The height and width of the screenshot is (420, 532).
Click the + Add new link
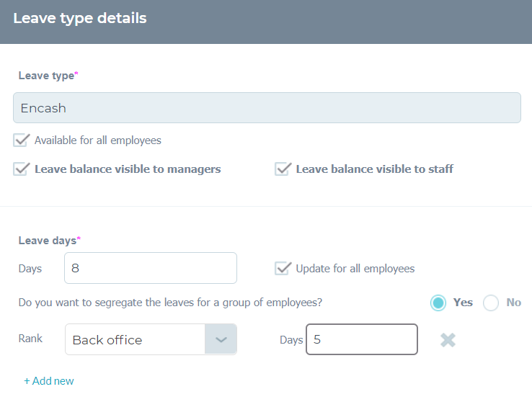point(48,381)
